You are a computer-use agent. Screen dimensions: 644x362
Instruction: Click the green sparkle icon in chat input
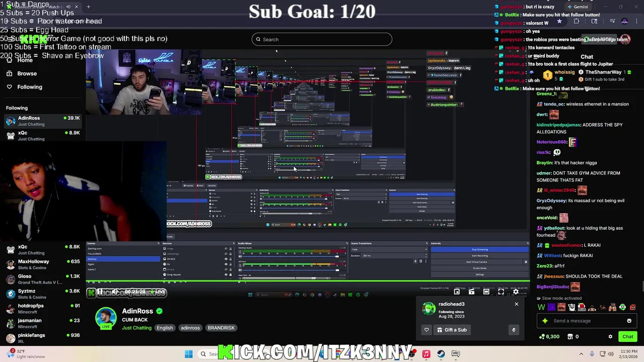[545, 321]
